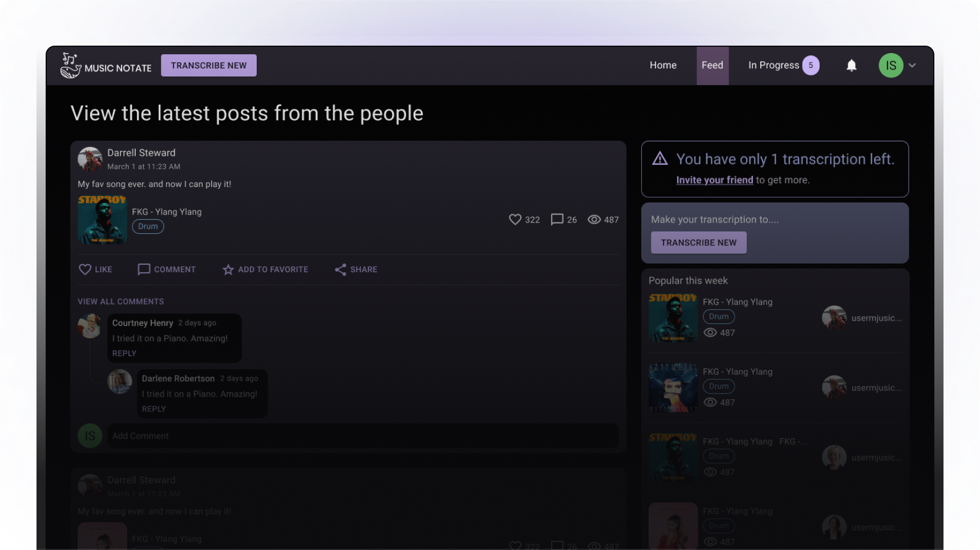This screenshot has width=980, height=550.
Task: Switch to the Home tab
Action: 663,65
